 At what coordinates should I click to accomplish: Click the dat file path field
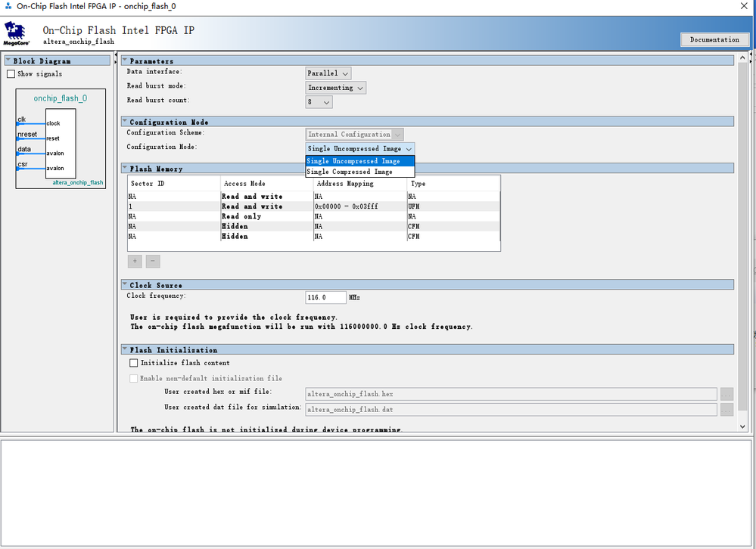tap(511, 410)
